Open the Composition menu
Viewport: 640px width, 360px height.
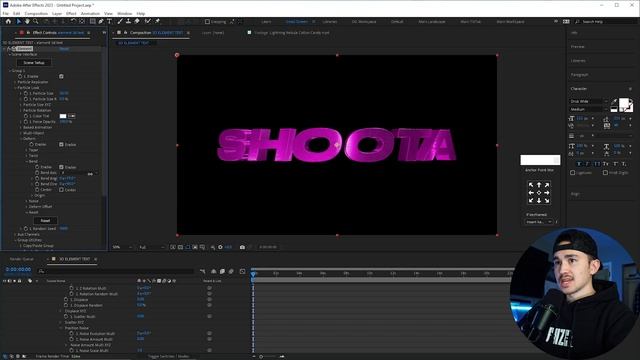(36, 13)
